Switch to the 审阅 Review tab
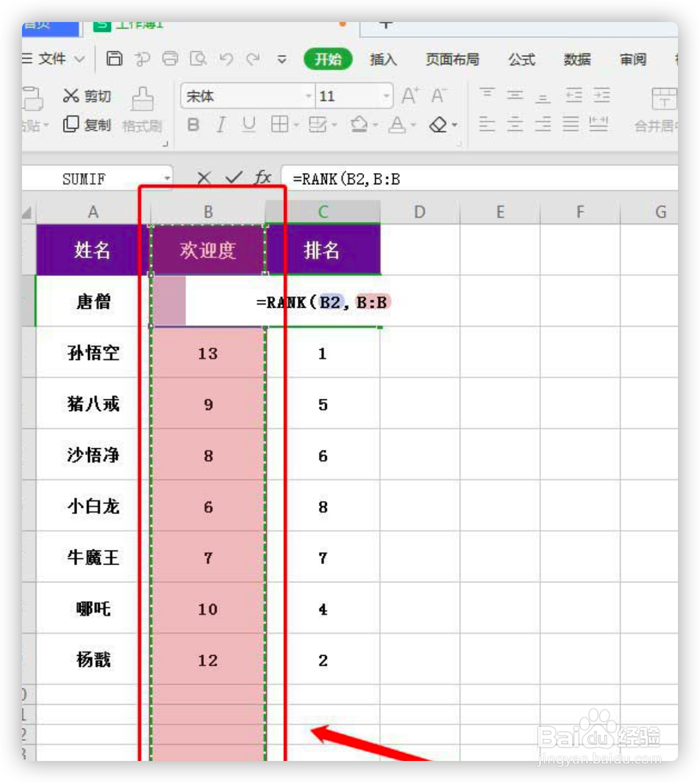Viewport: 700px width, 783px height. click(633, 59)
